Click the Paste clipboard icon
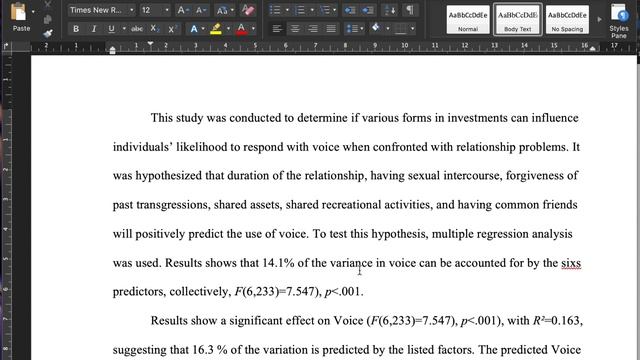Screen dimensions: 640x360 18,12
